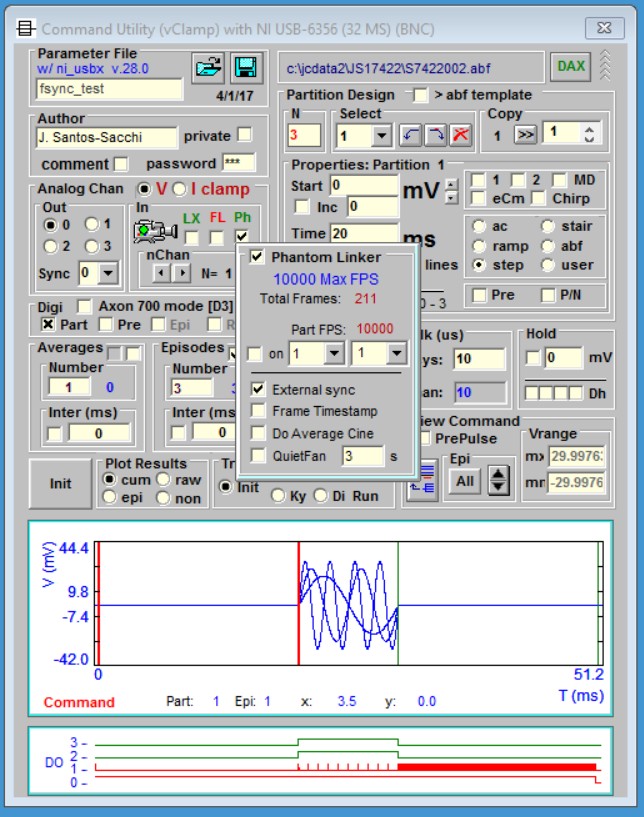Click the mV unit spinner arrows

click(x=452, y=191)
